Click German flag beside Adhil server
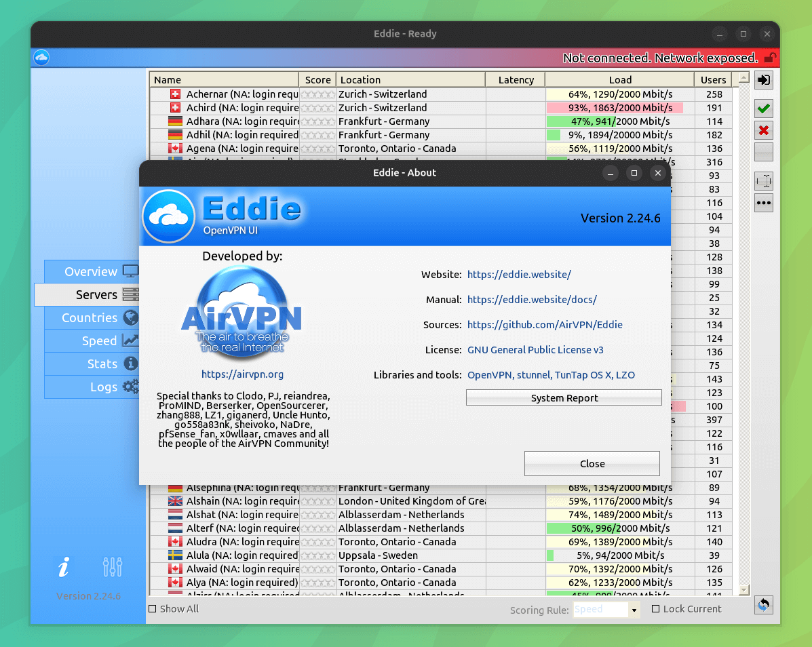Viewport: 812px width, 647px height. (176, 135)
